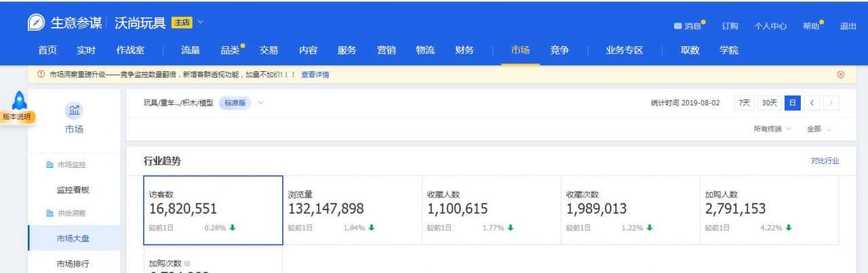Select the 加购次数 metric card

coord(213,260)
